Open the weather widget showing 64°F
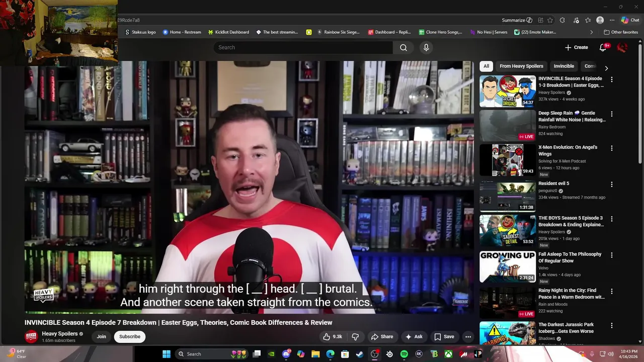Image resolution: width=644 pixels, height=362 pixels. 17,354
